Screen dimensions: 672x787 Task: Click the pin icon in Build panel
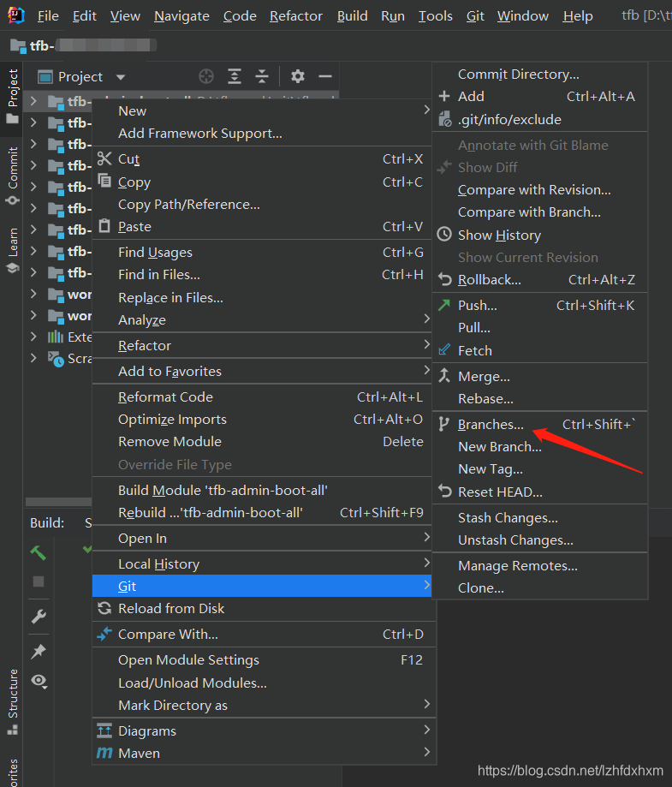(x=39, y=652)
